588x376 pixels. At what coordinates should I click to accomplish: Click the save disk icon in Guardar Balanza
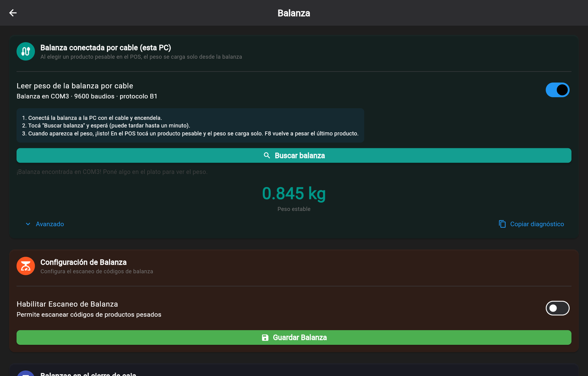coord(265,338)
